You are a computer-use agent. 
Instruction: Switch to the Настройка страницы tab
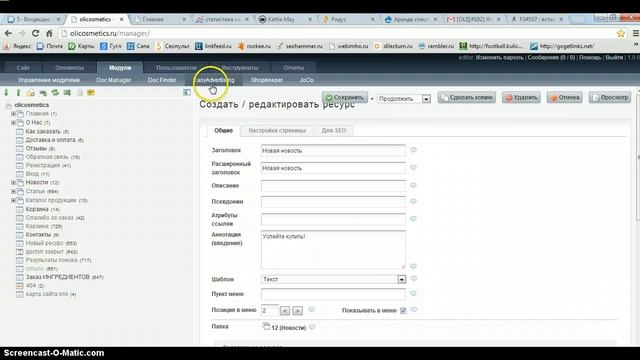pyautogui.click(x=277, y=131)
